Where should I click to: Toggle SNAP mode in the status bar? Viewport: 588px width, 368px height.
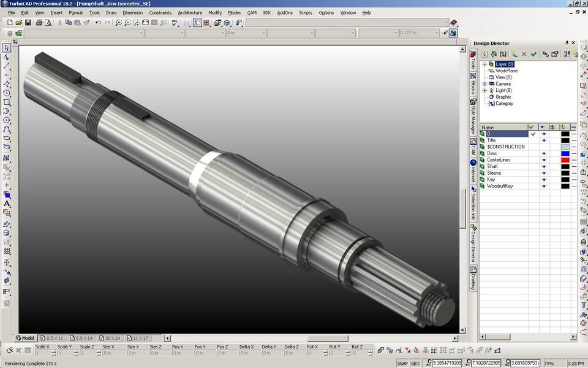pos(402,363)
